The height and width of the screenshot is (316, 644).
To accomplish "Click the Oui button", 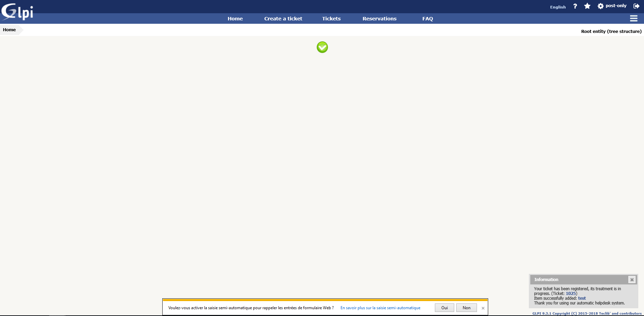I will click(444, 308).
